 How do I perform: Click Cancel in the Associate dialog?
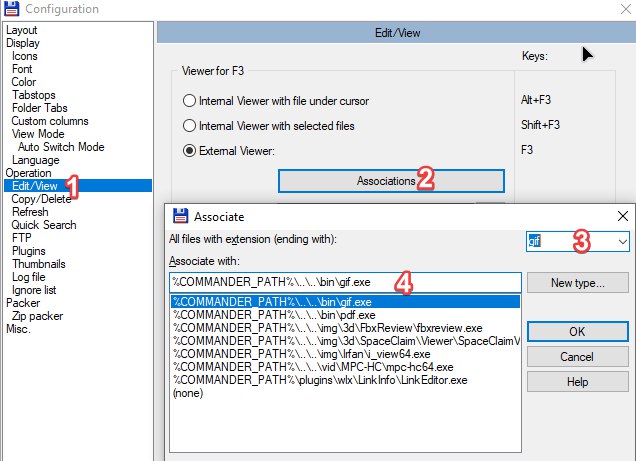coord(578,357)
